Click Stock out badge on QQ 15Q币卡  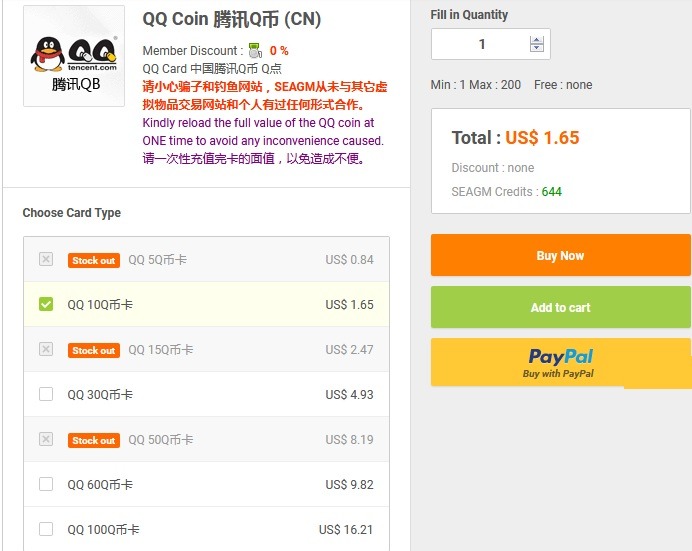click(94, 350)
